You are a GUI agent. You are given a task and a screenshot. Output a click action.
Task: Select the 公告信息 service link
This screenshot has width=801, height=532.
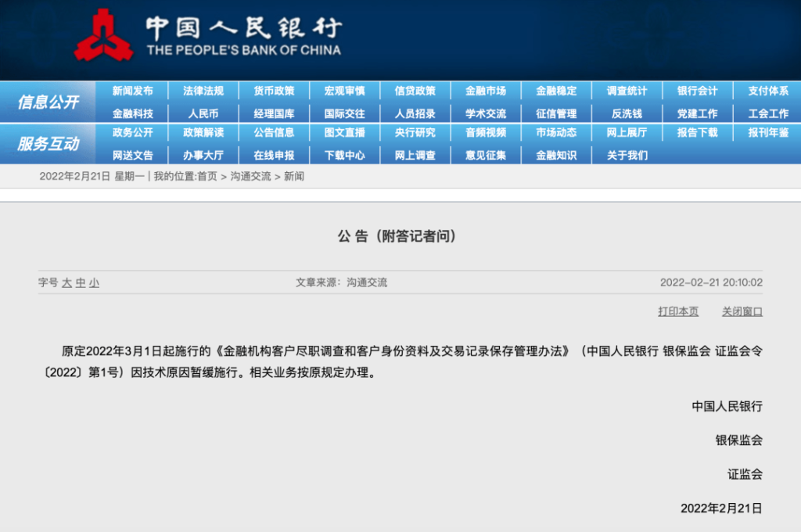[x=274, y=132]
